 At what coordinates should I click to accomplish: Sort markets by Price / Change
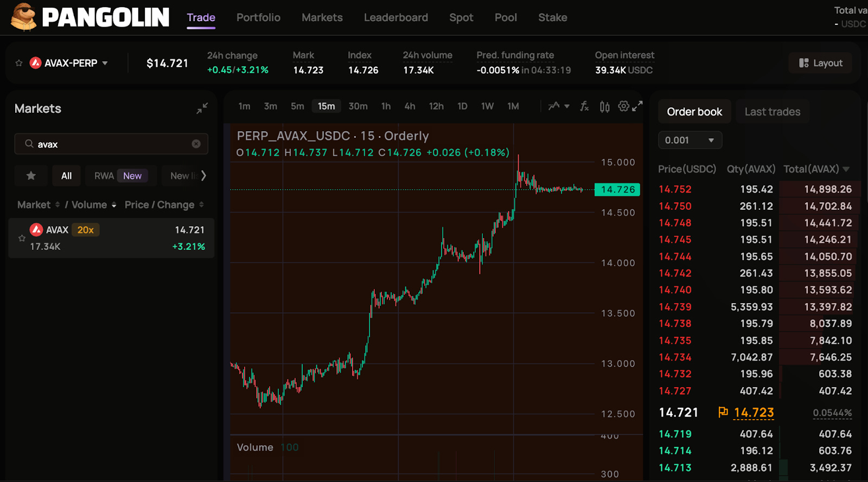(x=164, y=204)
